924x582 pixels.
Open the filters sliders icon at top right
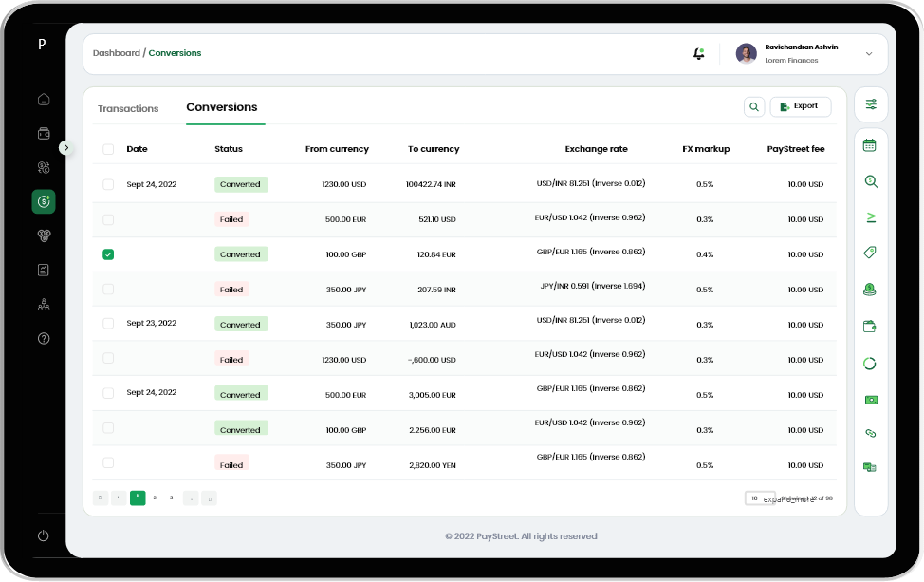[x=871, y=104]
